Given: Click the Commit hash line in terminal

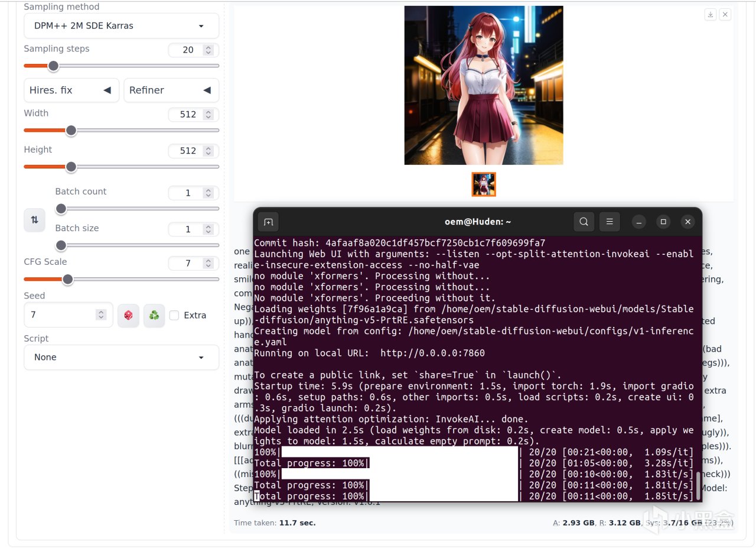Looking at the screenshot, I should 400,243.
